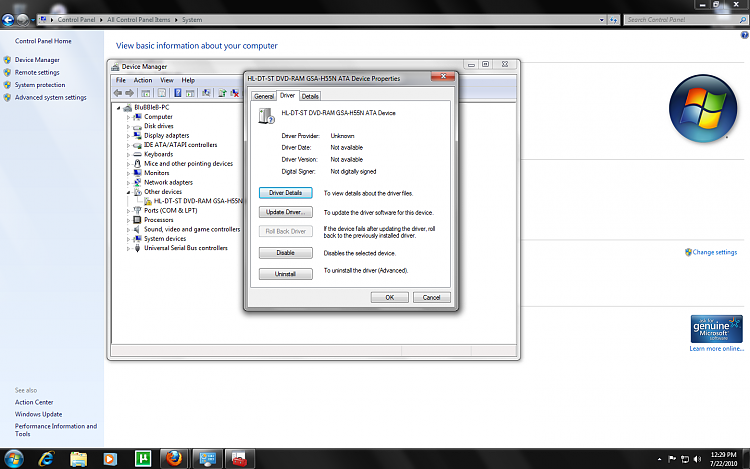Click Advanced system settings link
This screenshot has height=469, width=750.
(50, 97)
